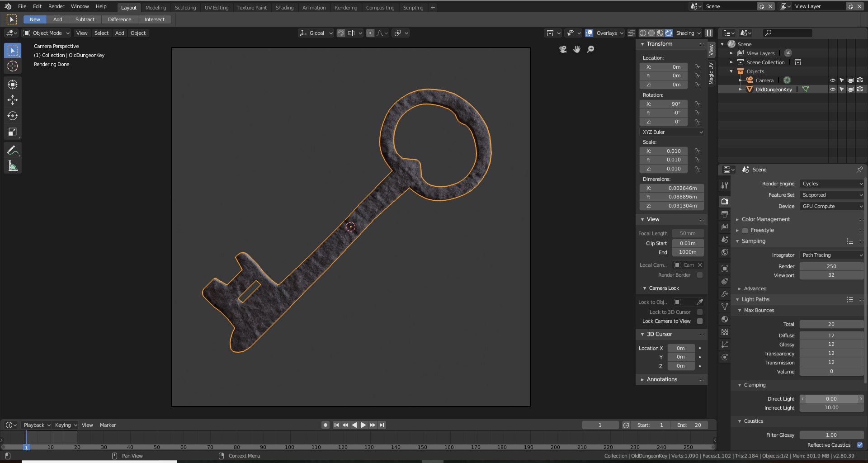868x463 pixels.
Task: Open the Integrator Path Tracing dropdown
Action: 832,255
